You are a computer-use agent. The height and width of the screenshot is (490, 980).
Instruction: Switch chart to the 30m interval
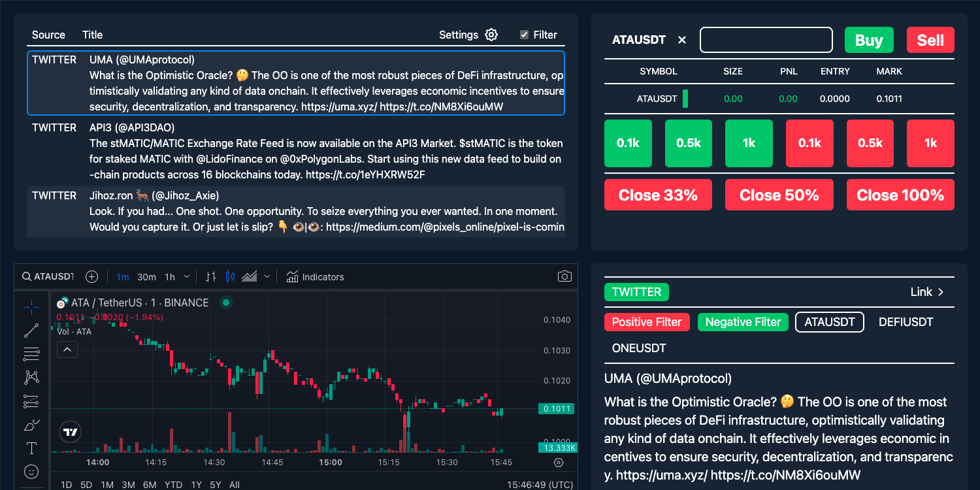coord(146,277)
